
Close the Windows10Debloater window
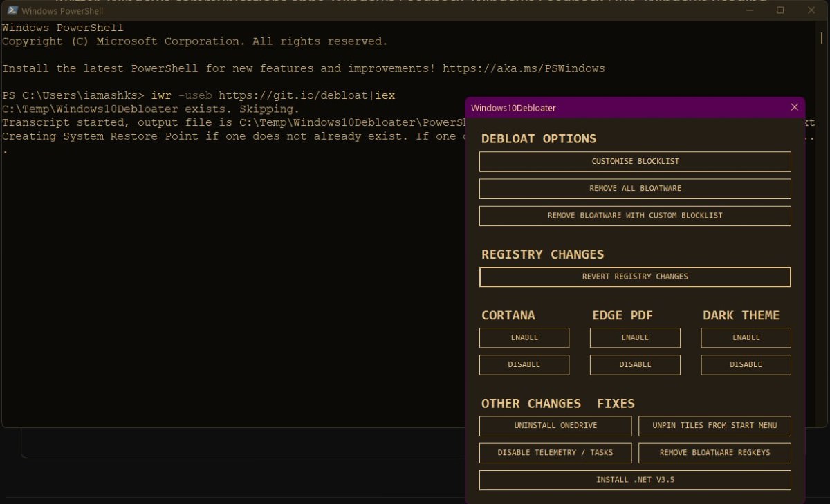794,107
